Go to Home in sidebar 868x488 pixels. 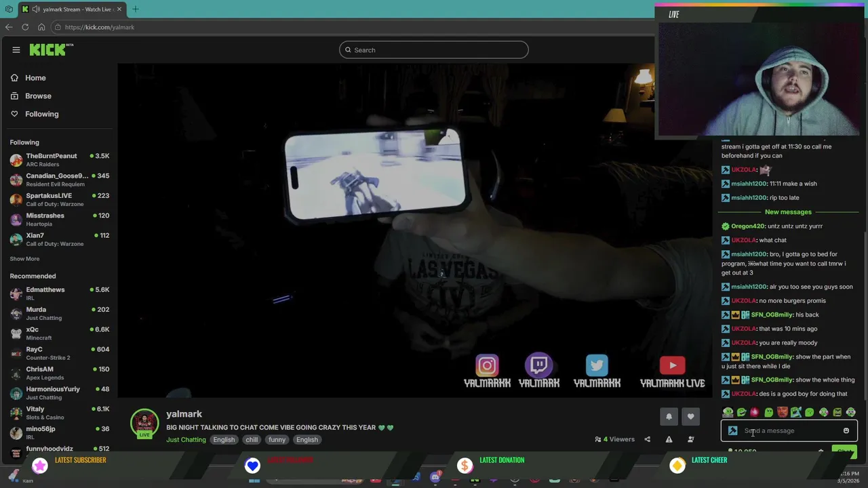point(28,78)
